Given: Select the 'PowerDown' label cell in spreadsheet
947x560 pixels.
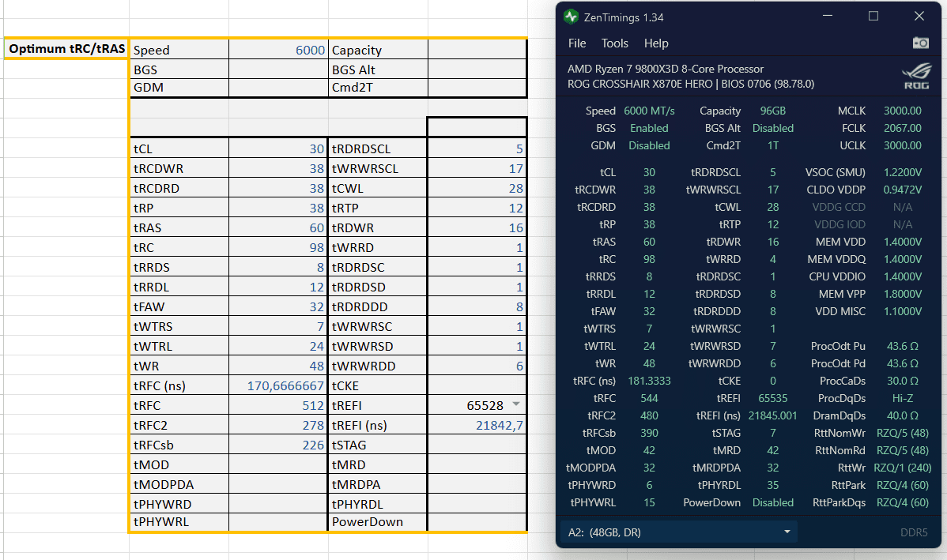Looking at the screenshot, I should 378,522.
